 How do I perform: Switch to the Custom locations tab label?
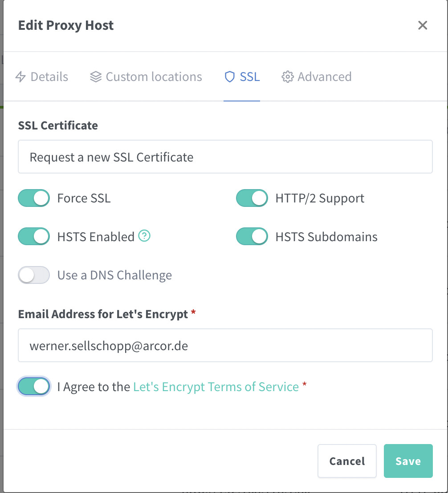click(154, 77)
